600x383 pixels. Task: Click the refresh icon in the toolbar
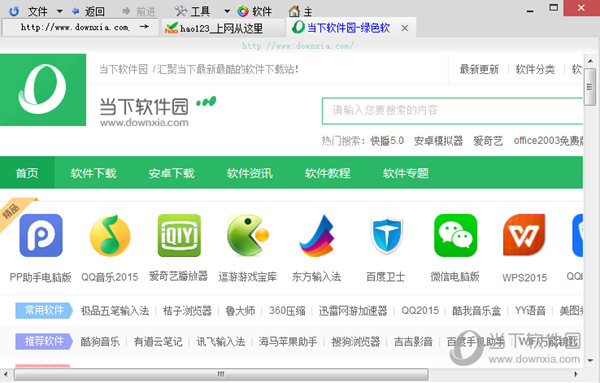pyautogui.click(x=14, y=11)
